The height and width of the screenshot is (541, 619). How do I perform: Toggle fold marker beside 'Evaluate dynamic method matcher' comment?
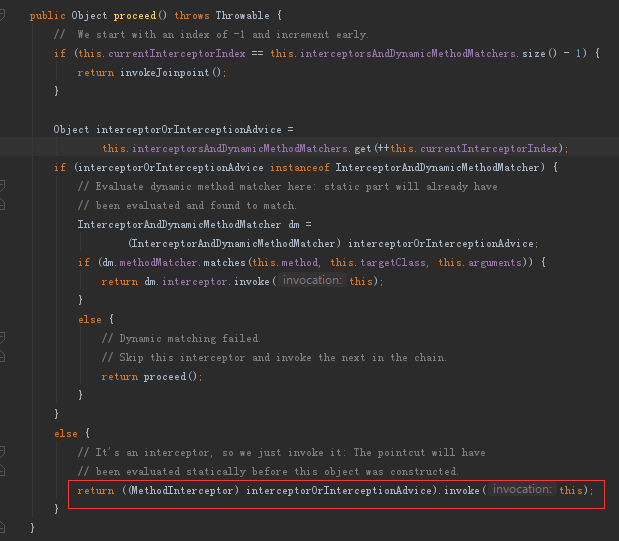click(x=2, y=186)
